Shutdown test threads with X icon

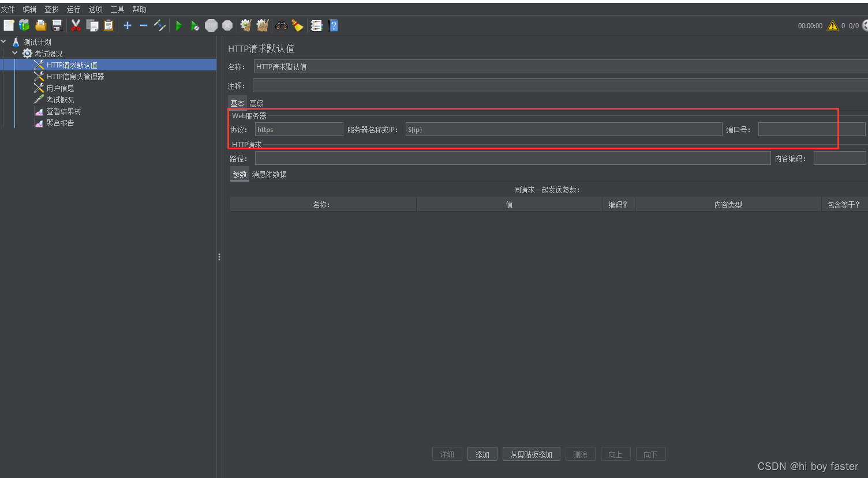click(x=227, y=25)
